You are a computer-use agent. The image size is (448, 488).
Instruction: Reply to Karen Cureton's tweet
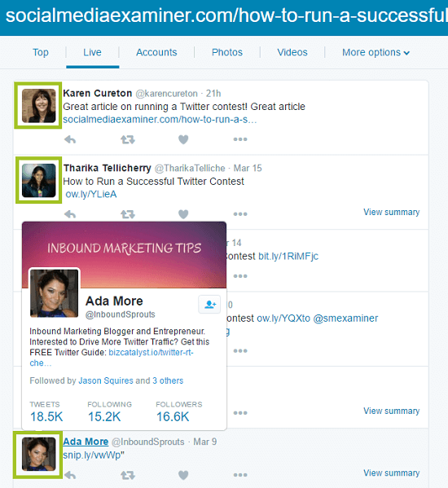coord(70,140)
